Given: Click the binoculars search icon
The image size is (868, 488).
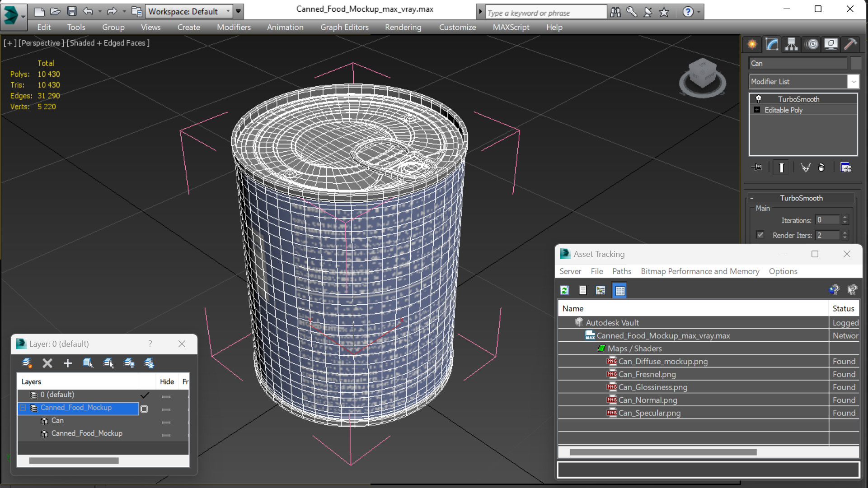Looking at the screenshot, I should click(615, 12).
